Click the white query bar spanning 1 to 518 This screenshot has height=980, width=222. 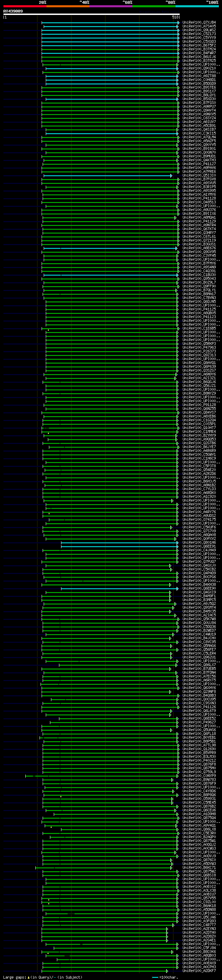(x=91, y=15)
